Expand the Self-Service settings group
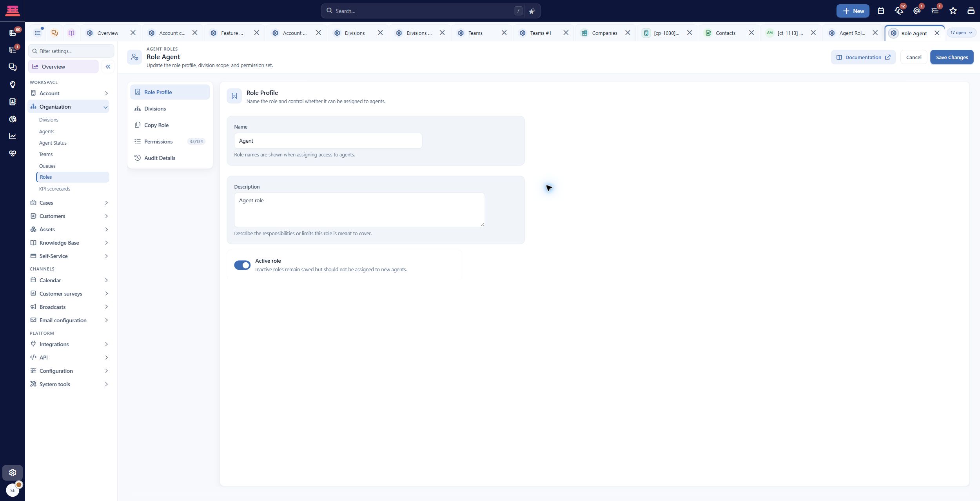This screenshot has height=501, width=980. pyautogui.click(x=69, y=256)
